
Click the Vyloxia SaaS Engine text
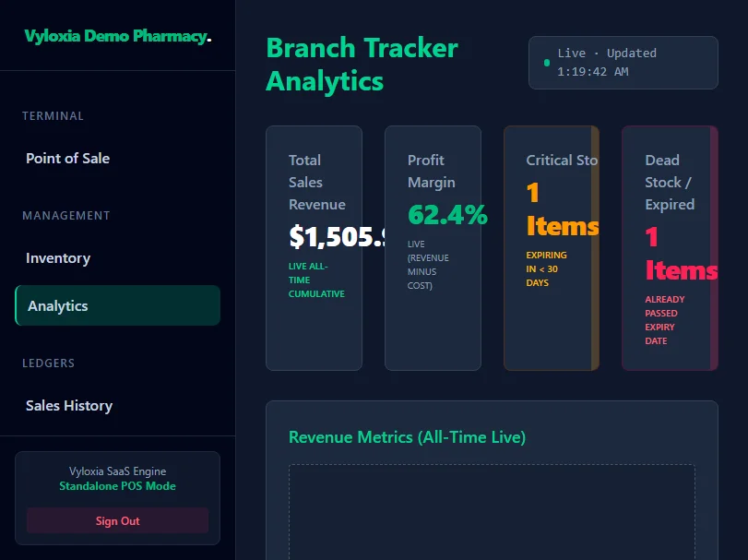pos(117,471)
